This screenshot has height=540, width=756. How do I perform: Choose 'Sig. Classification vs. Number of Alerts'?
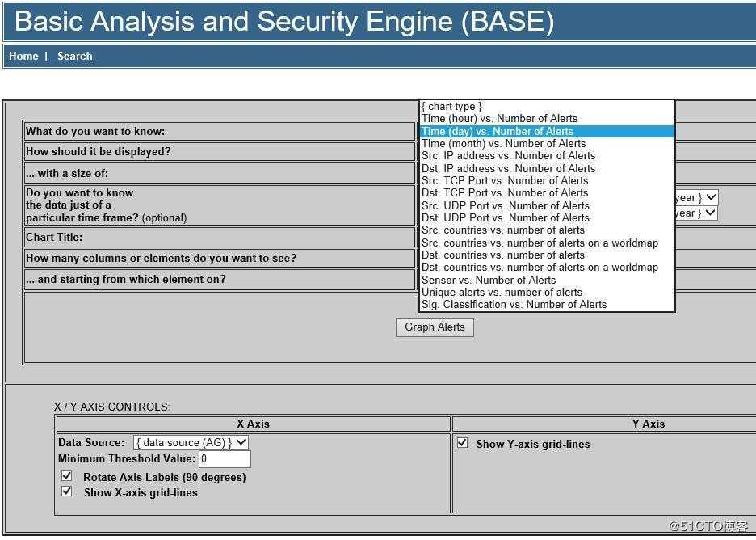[547, 305]
